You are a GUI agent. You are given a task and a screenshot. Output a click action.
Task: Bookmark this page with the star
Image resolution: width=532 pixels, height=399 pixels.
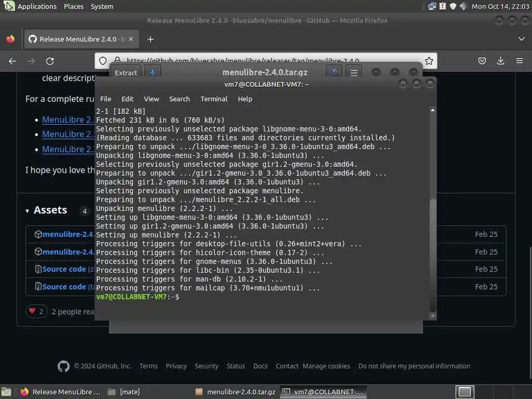tap(429, 61)
